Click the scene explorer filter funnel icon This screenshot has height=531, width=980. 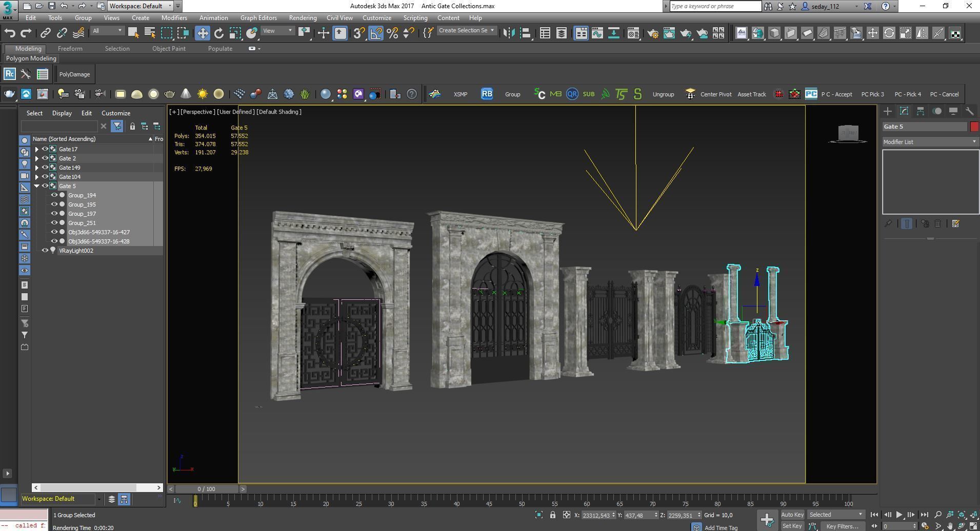click(x=117, y=126)
